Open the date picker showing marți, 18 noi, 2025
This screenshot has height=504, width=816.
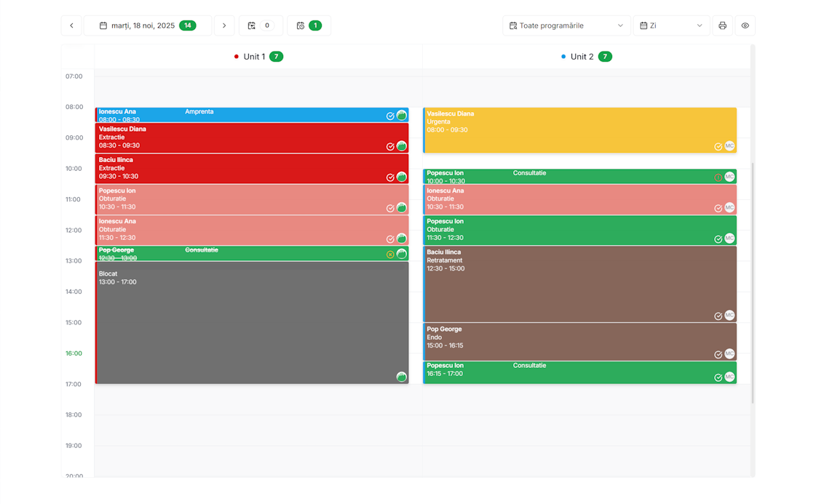pyautogui.click(x=148, y=25)
